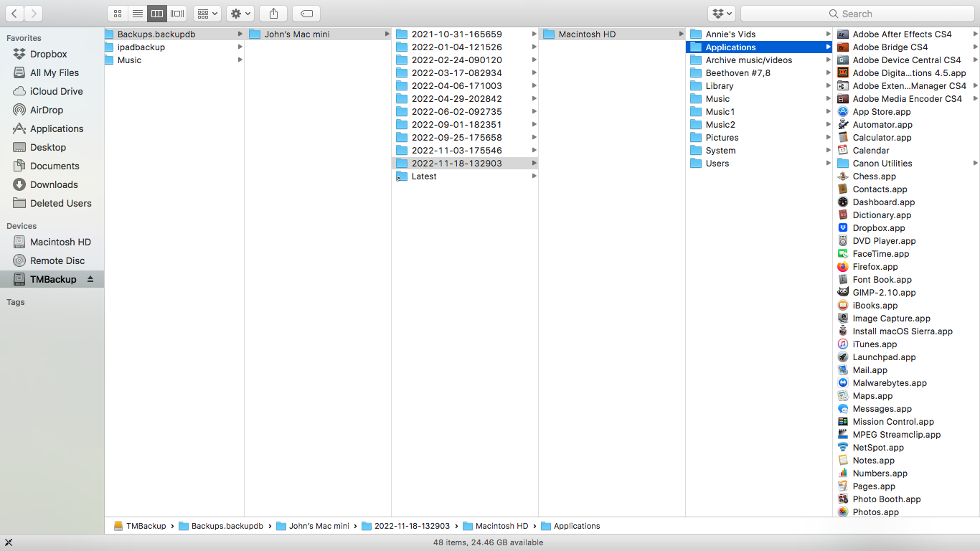The image size is (980, 551).
Task: Switch to column view in toolbar
Action: [157, 14]
